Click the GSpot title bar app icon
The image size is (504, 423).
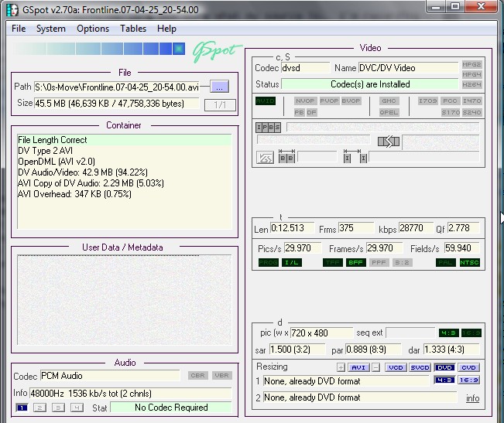click(x=12, y=9)
